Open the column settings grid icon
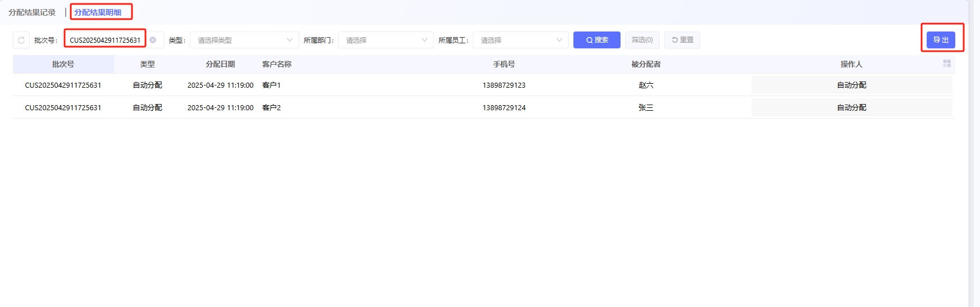This screenshot has width=980, height=307. tap(947, 64)
